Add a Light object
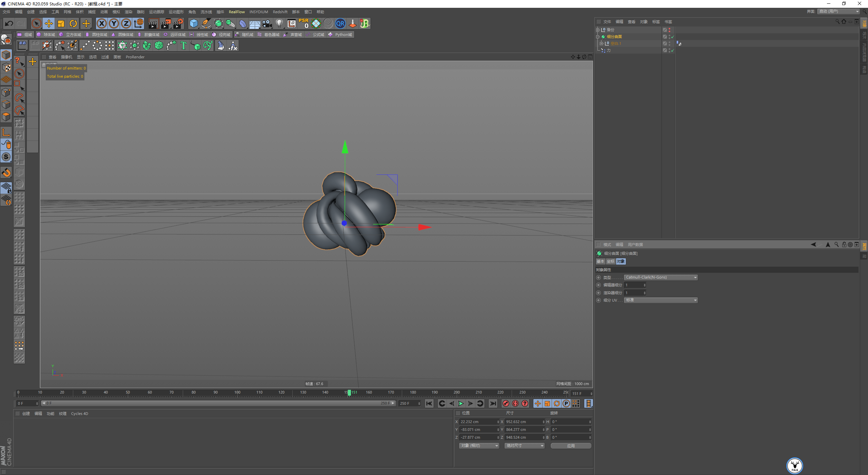This screenshot has width=868, height=475. [279, 23]
